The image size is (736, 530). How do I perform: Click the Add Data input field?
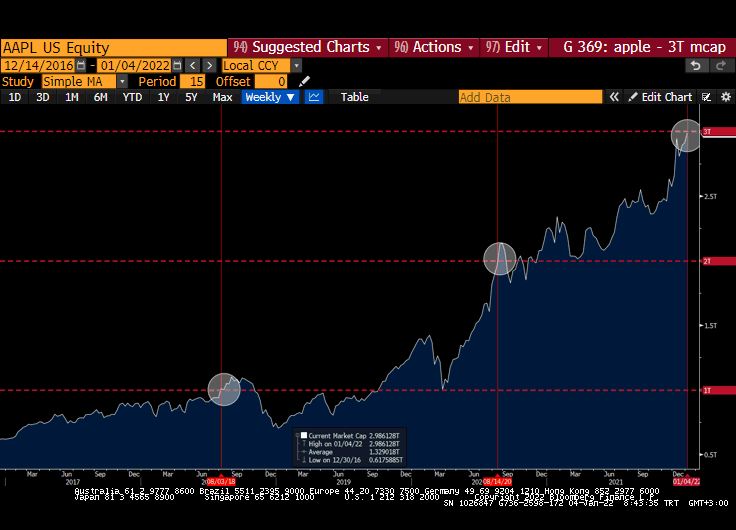530,97
